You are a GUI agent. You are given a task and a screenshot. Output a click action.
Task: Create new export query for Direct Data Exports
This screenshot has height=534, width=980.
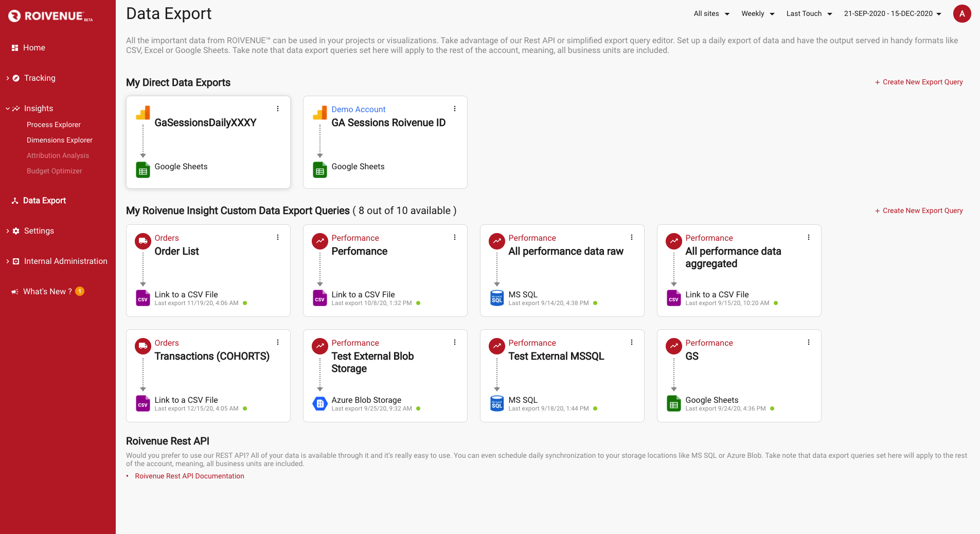click(919, 82)
